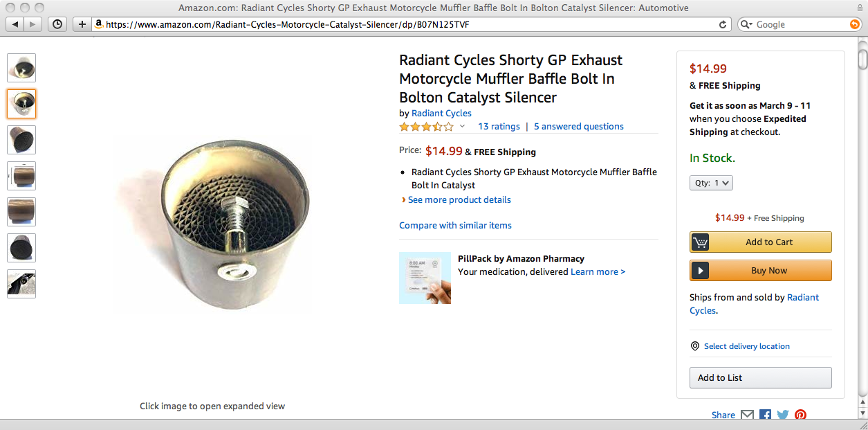This screenshot has height=430, width=868.
Task: Click Select delivery location link
Action: pos(746,346)
